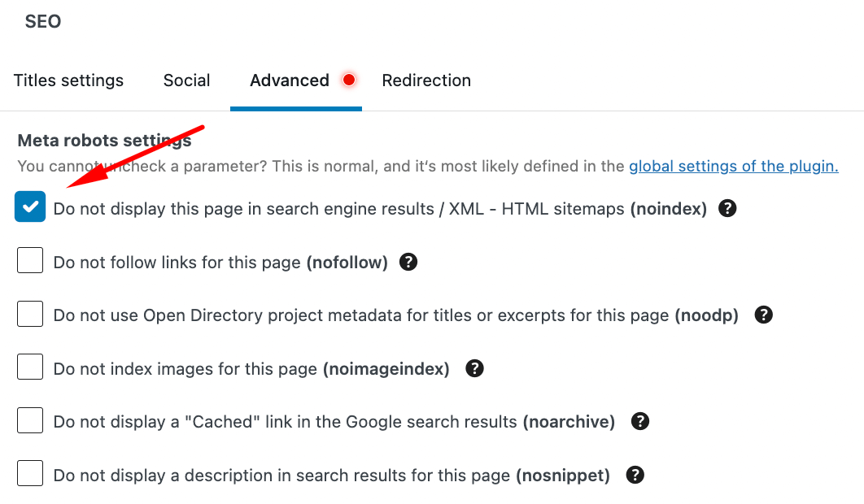Image resolution: width=864 pixels, height=504 pixels.
Task: Enable the nosnippet description setting
Action: coord(30,473)
